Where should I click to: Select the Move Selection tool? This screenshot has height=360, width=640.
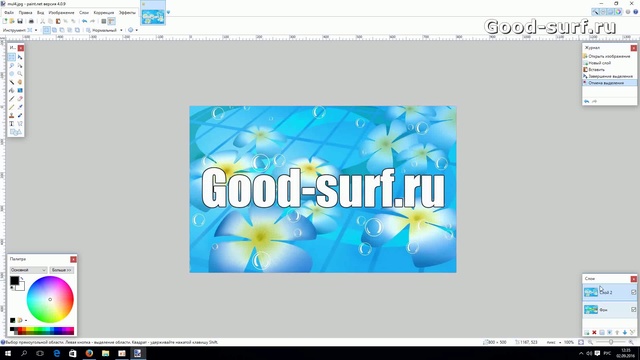click(20, 65)
